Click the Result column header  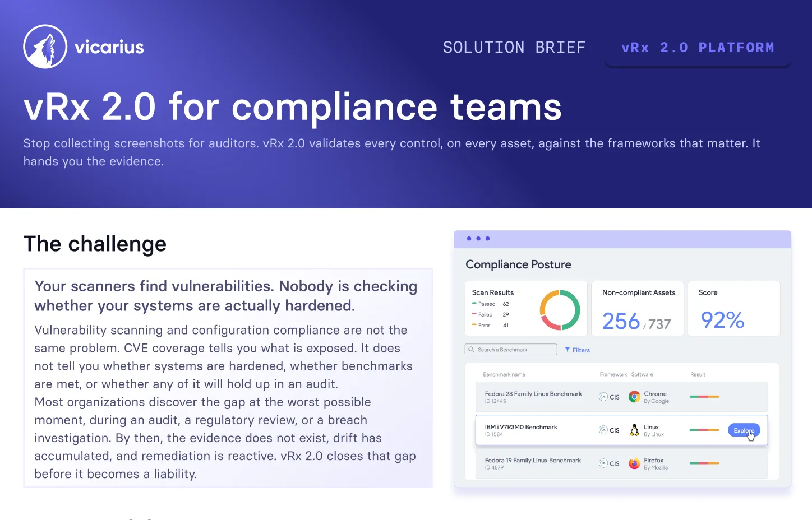[698, 374]
